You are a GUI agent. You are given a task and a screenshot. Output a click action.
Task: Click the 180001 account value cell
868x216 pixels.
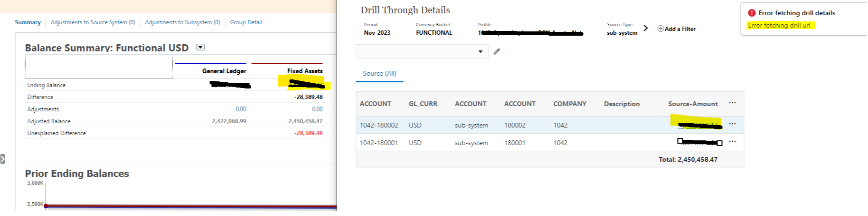coord(515,143)
